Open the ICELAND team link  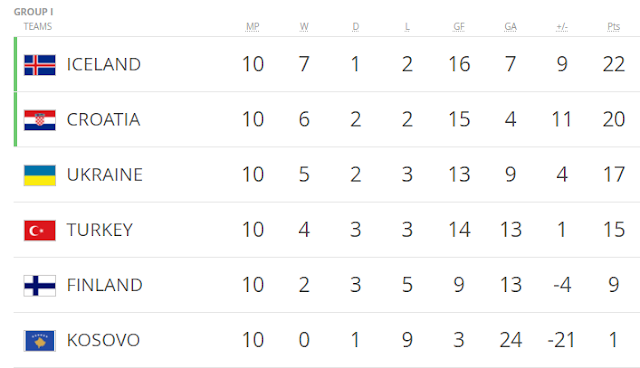pos(104,64)
